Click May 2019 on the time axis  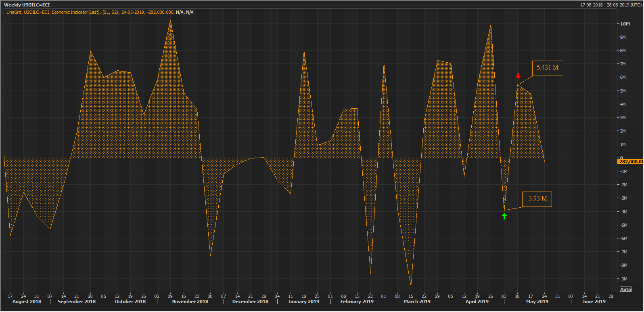pyautogui.click(x=537, y=301)
